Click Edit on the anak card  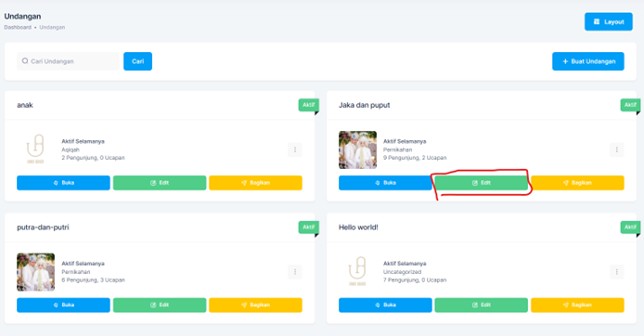(x=160, y=183)
